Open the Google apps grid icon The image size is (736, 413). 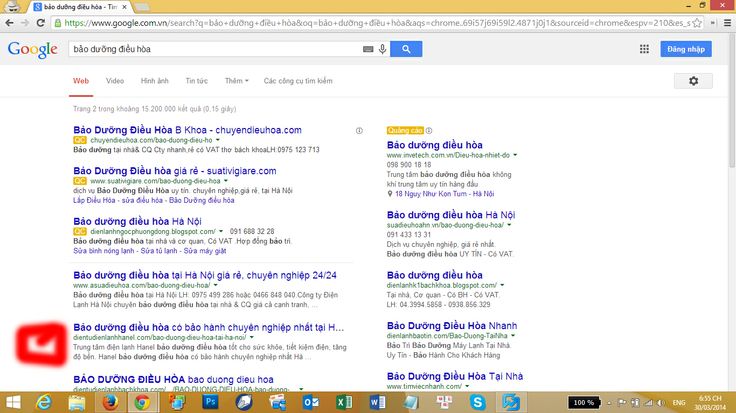644,49
